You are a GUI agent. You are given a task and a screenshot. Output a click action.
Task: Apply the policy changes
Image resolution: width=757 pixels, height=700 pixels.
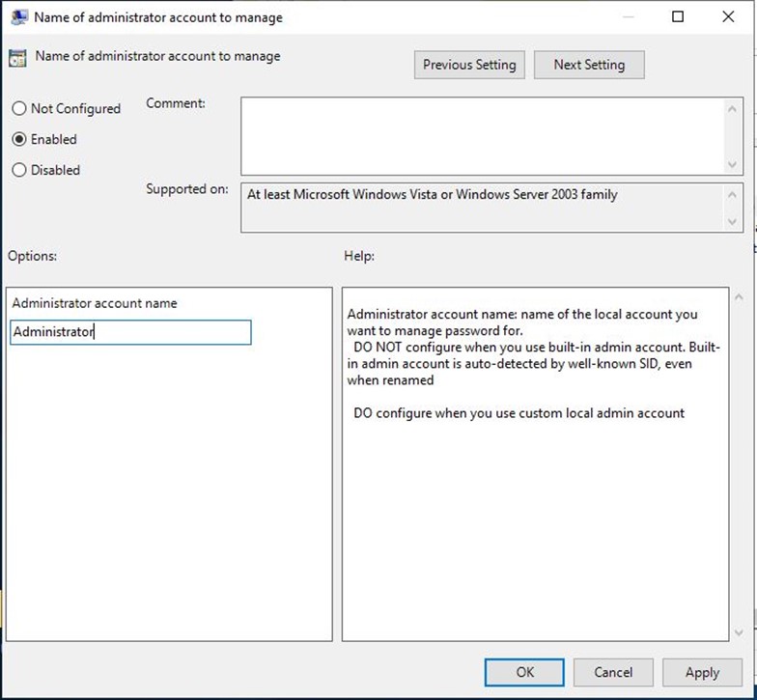tap(703, 672)
